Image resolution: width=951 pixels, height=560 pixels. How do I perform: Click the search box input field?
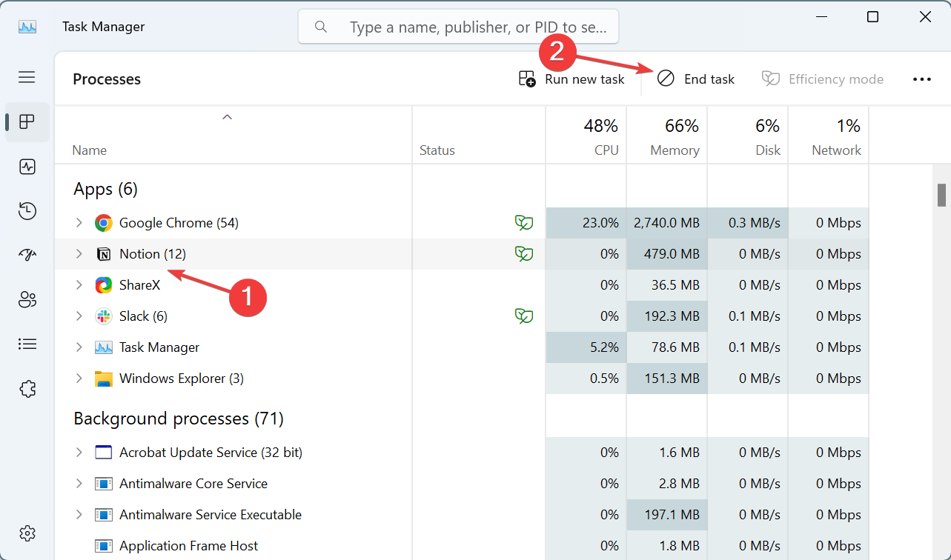458,27
